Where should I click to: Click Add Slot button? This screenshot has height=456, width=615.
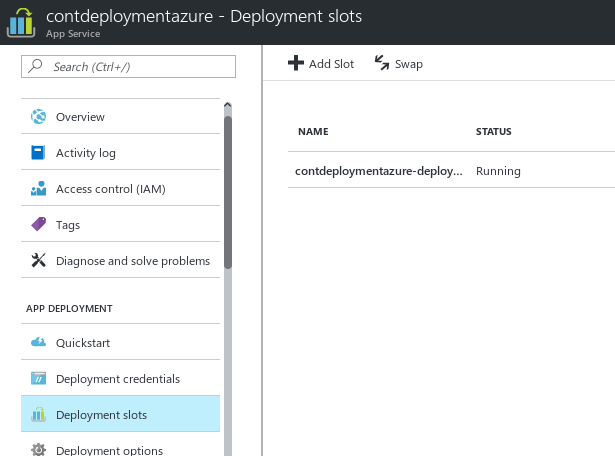[x=321, y=64]
